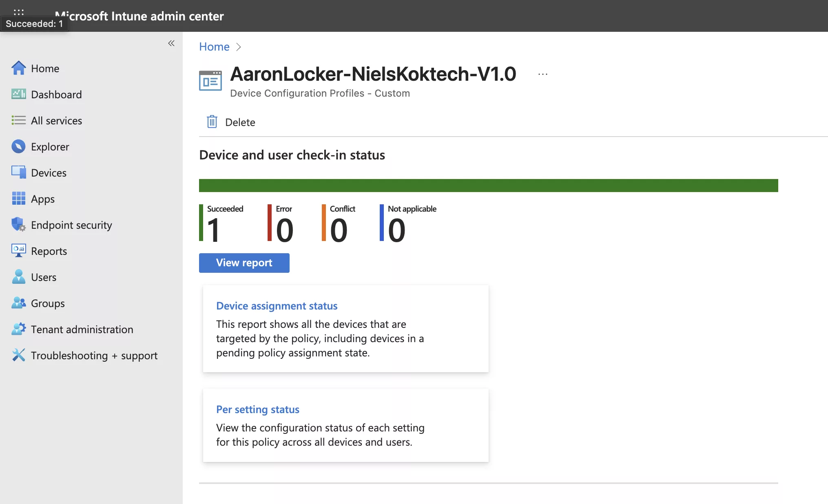828x504 pixels.
Task: Click the Explorer compass icon
Action: pos(18,146)
